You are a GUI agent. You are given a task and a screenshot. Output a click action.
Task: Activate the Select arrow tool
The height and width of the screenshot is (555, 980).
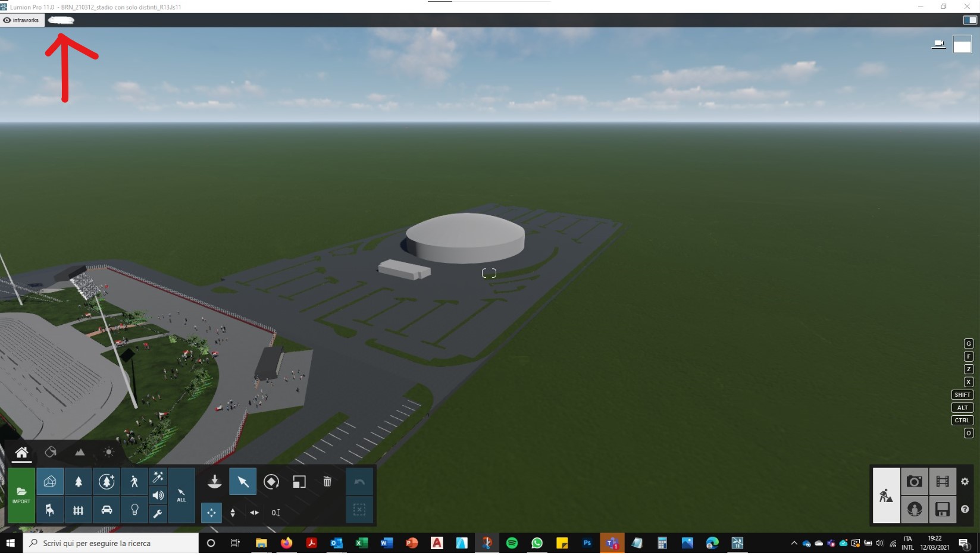coord(243,481)
